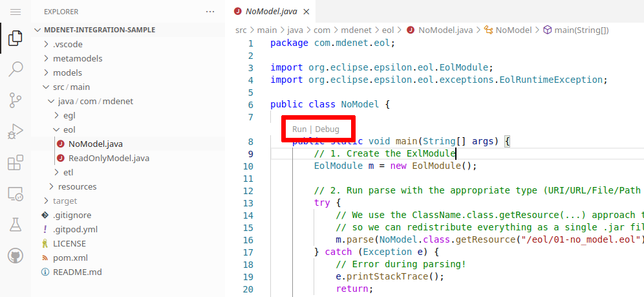This screenshot has height=297, width=644.
Task: Open the Run and Debug view
Action: pos(16,132)
